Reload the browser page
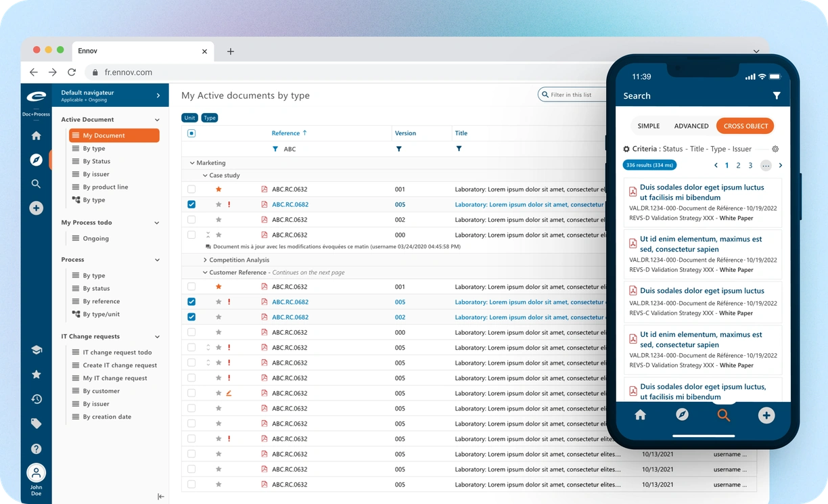 click(72, 72)
